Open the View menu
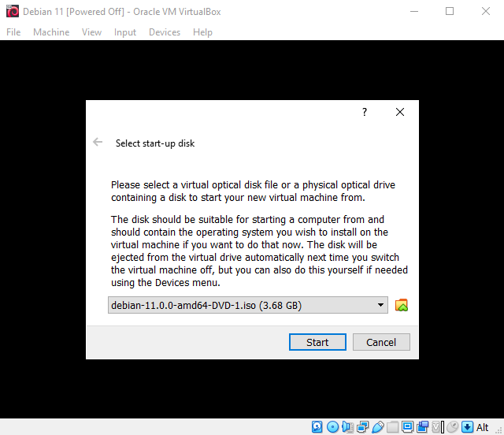The height and width of the screenshot is (435, 504). [91, 32]
